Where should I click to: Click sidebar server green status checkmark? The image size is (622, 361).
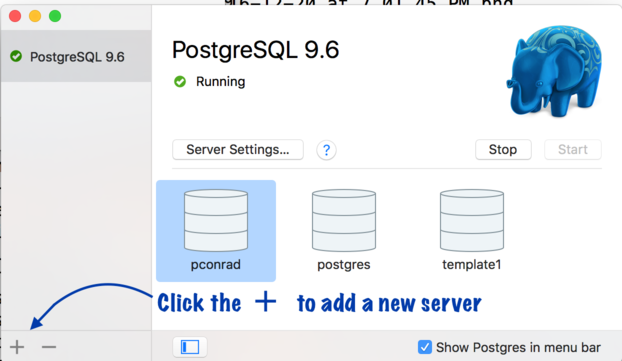16,56
